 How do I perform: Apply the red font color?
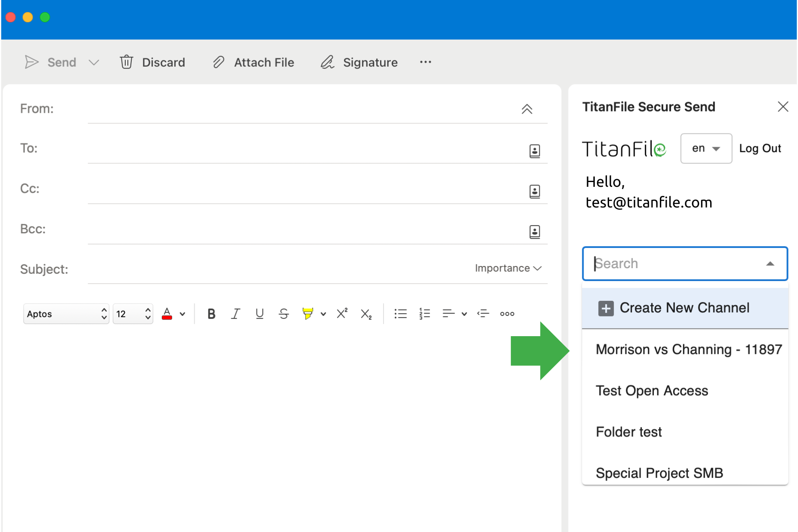pyautogui.click(x=167, y=313)
